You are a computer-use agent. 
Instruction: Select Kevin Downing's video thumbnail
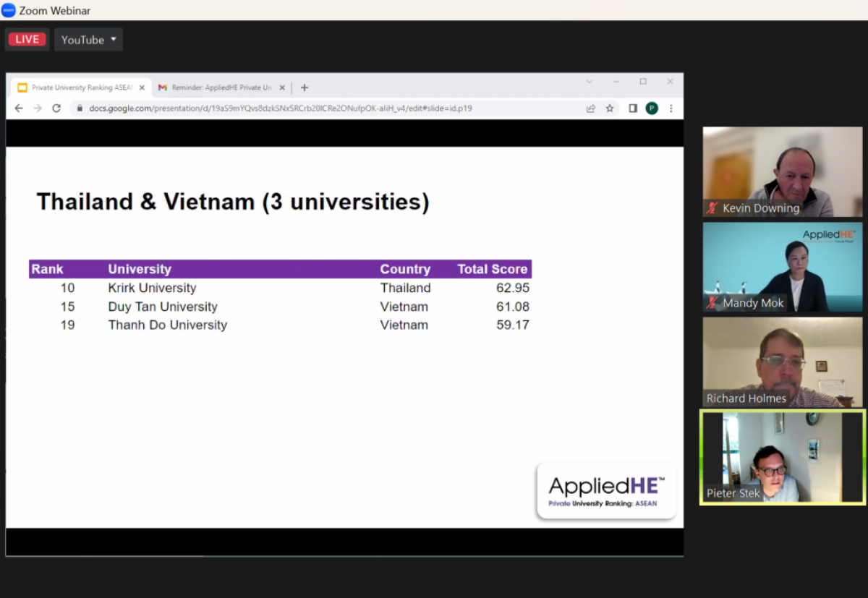point(783,172)
